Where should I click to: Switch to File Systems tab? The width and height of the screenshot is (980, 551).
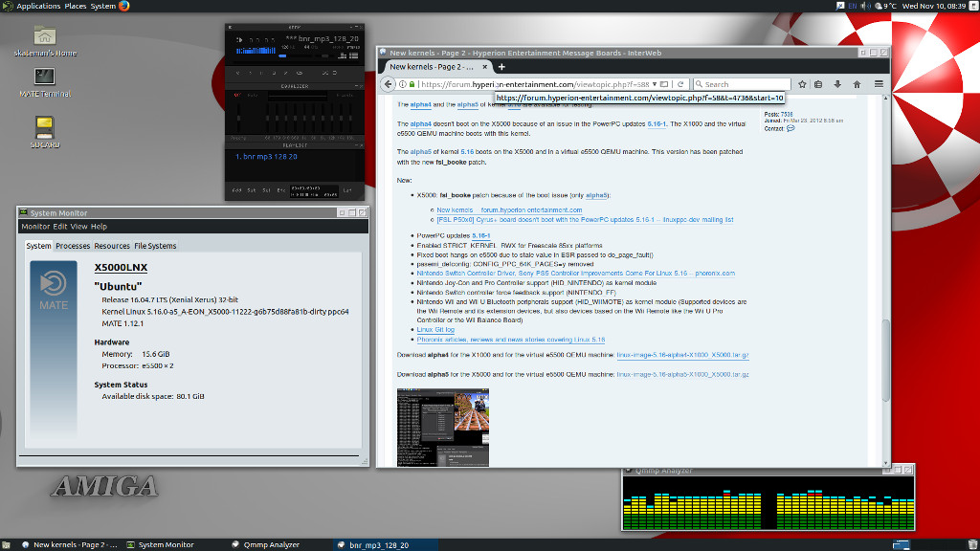click(x=155, y=246)
